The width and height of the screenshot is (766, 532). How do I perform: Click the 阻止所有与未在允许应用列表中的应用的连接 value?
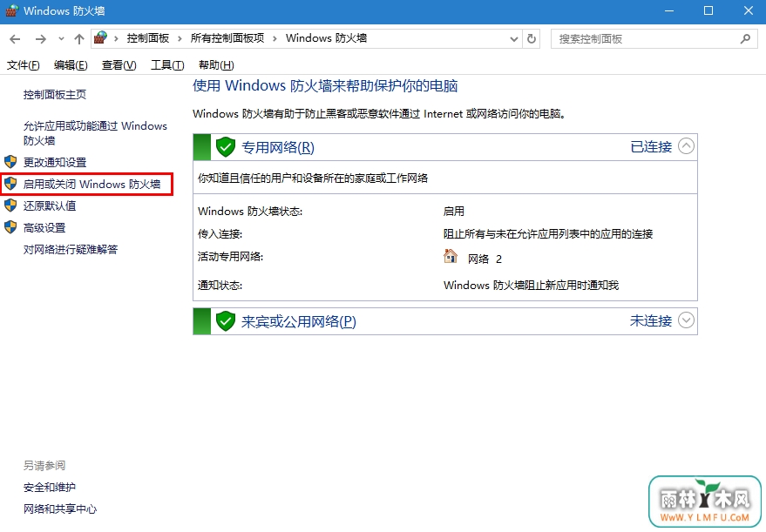(x=548, y=234)
